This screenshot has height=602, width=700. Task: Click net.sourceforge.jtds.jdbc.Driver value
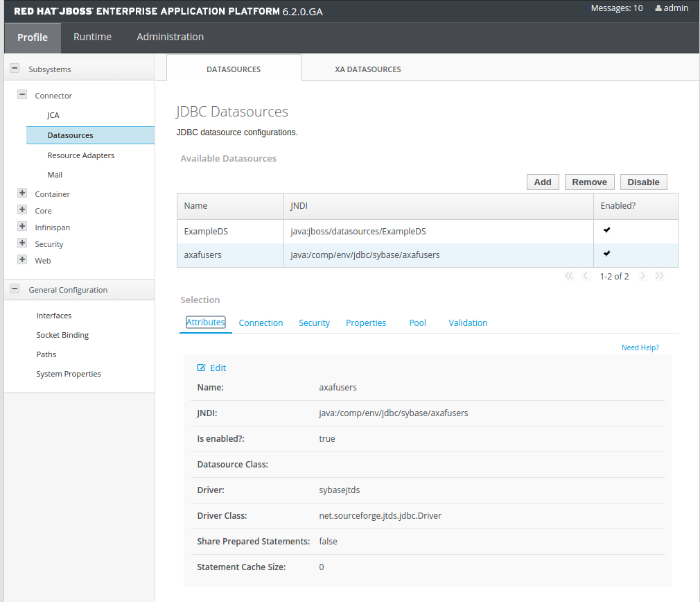tap(380, 516)
